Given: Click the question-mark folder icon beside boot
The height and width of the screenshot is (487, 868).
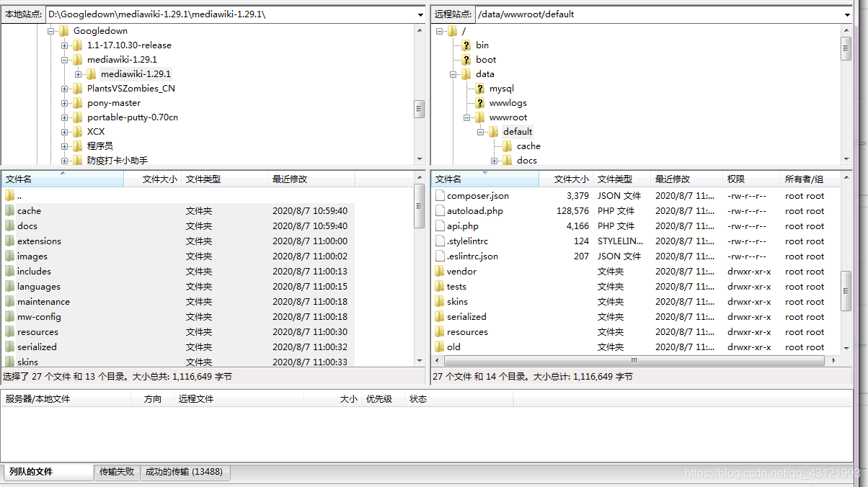Looking at the screenshot, I should 466,60.
